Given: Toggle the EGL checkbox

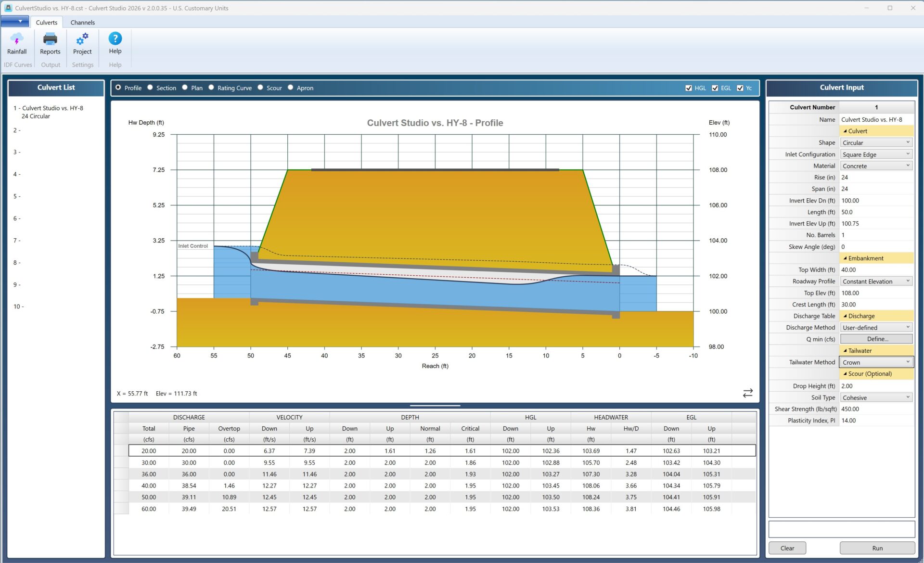Looking at the screenshot, I should 715,88.
